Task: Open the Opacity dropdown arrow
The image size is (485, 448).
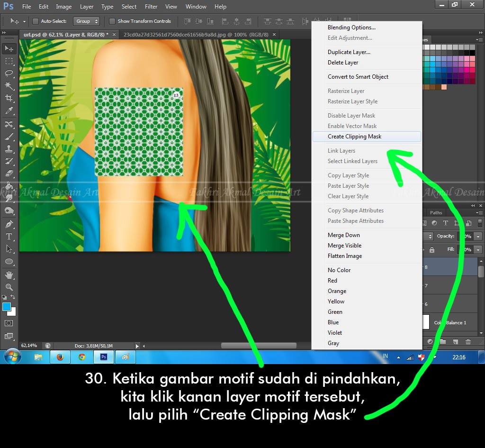Action: [x=478, y=237]
